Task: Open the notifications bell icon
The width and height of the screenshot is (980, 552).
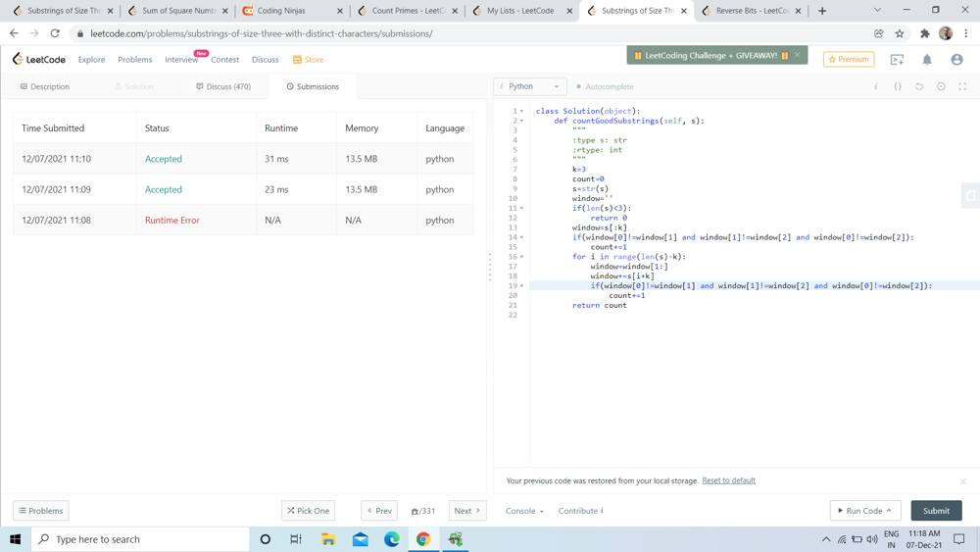Action: (927, 60)
